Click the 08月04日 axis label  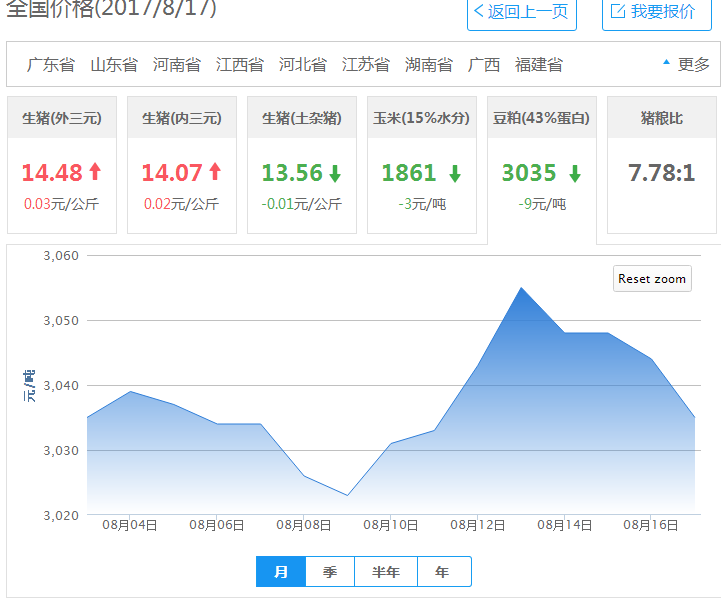(x=130, y=526)
